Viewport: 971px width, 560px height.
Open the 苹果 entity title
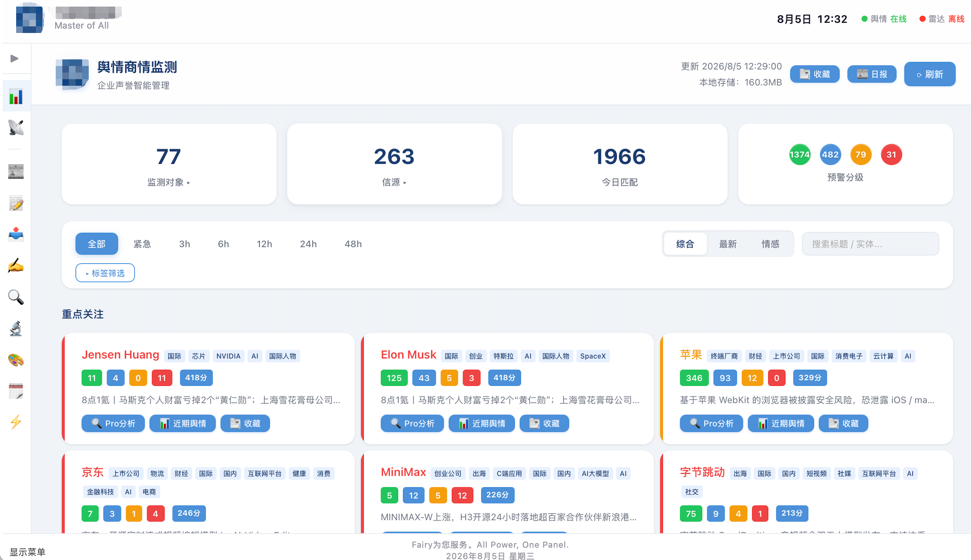pos(691,355)
